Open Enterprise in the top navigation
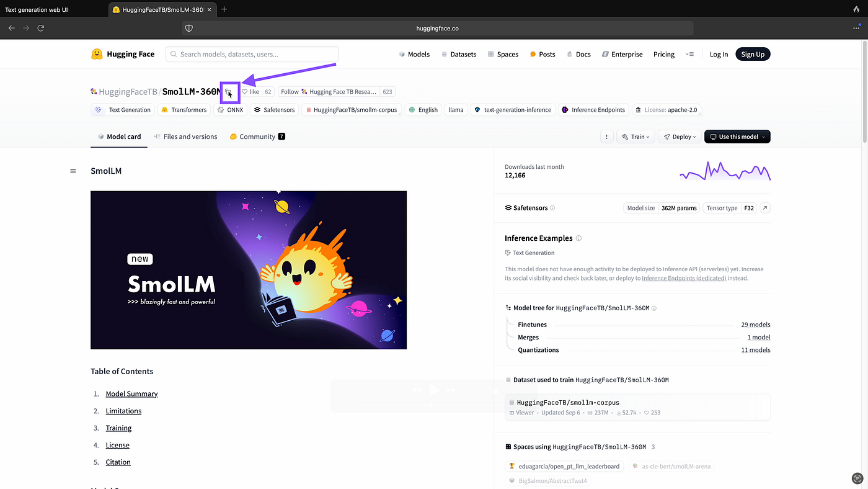Viewport: 868px width, 489px height. 622,55
